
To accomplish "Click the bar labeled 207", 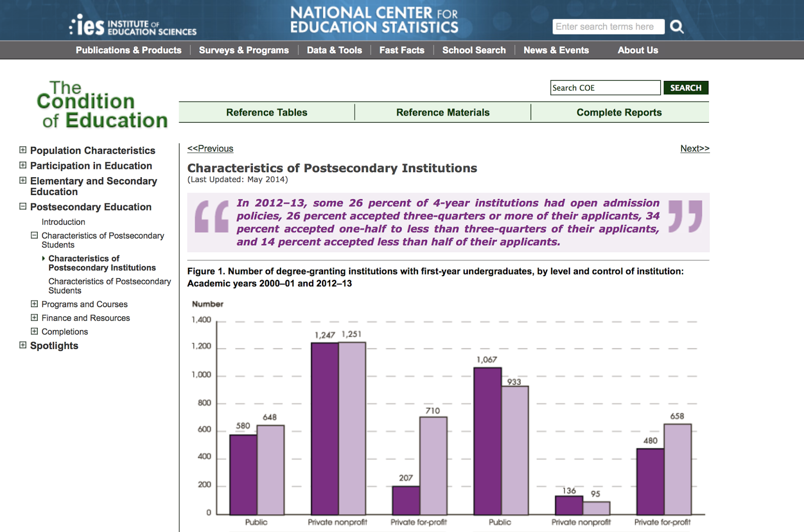I will coord(406,500).
